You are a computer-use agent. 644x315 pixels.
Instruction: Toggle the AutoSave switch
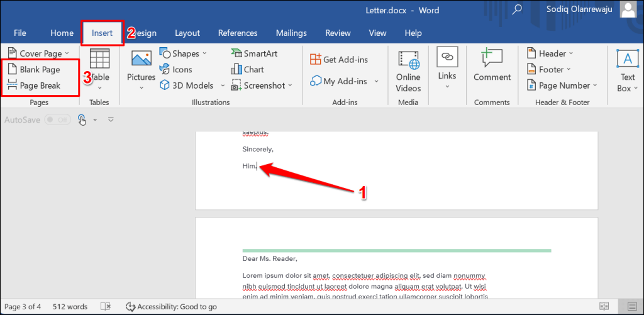click(x=57, y=119)
